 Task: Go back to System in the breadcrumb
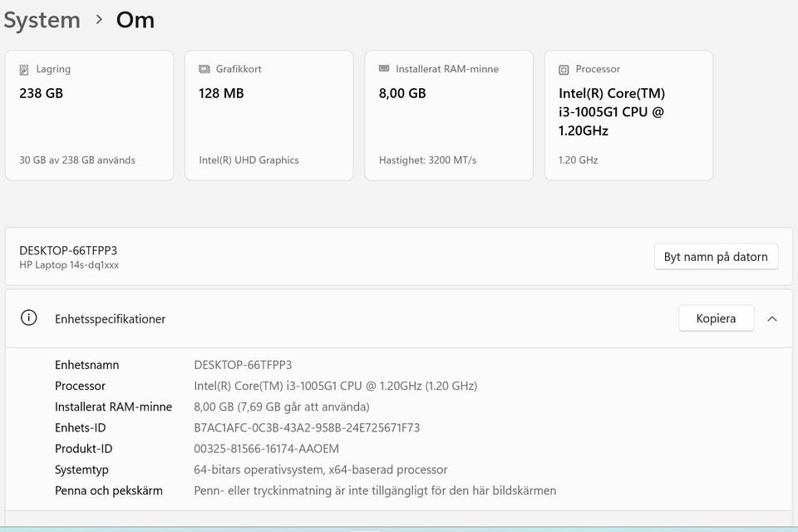(x=42, y=20)
